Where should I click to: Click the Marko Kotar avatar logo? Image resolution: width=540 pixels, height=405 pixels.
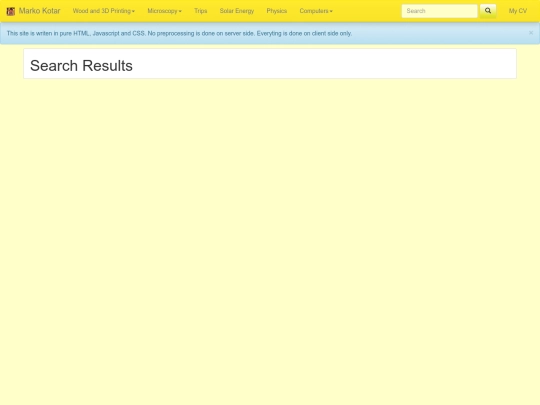pyautogui.click(x=11, y=11)
